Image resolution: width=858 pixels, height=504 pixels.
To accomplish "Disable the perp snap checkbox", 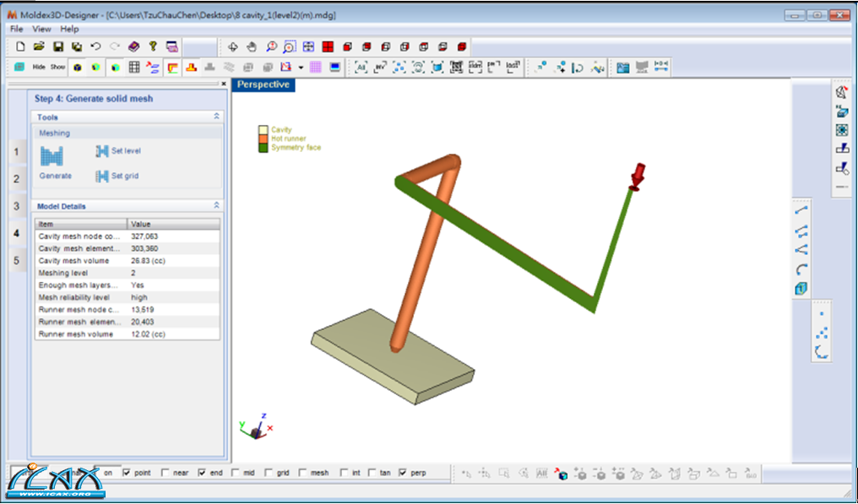I will [403, 473].
